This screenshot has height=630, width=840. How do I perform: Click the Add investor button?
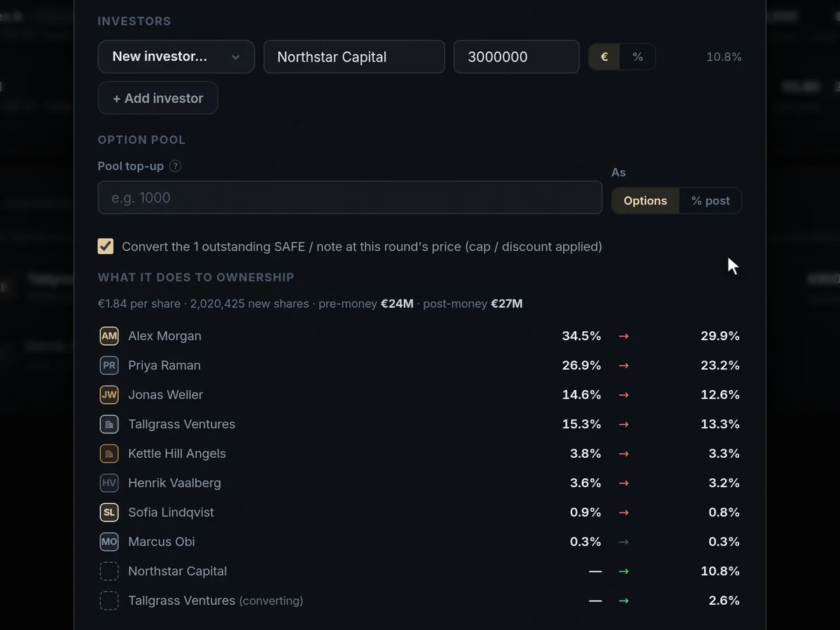click(x=158, y=98)
